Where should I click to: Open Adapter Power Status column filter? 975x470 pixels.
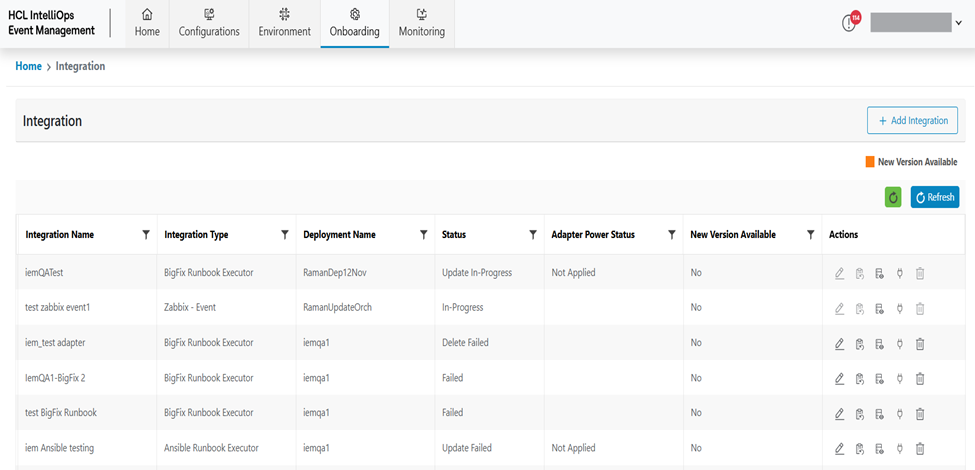click(672, 235)
